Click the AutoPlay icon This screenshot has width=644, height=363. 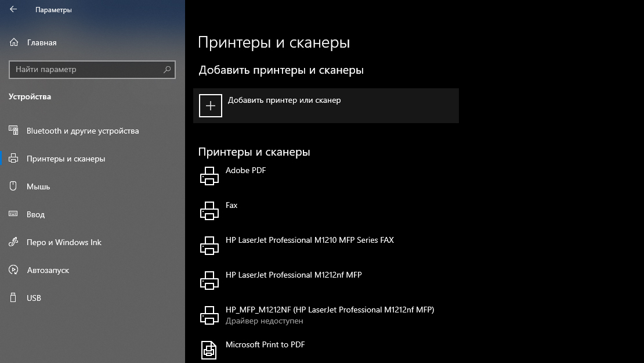click(x=13, y=269)
